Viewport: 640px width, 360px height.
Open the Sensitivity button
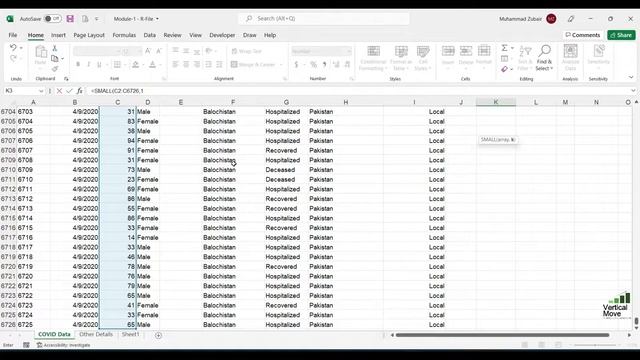tap(598, 55)
